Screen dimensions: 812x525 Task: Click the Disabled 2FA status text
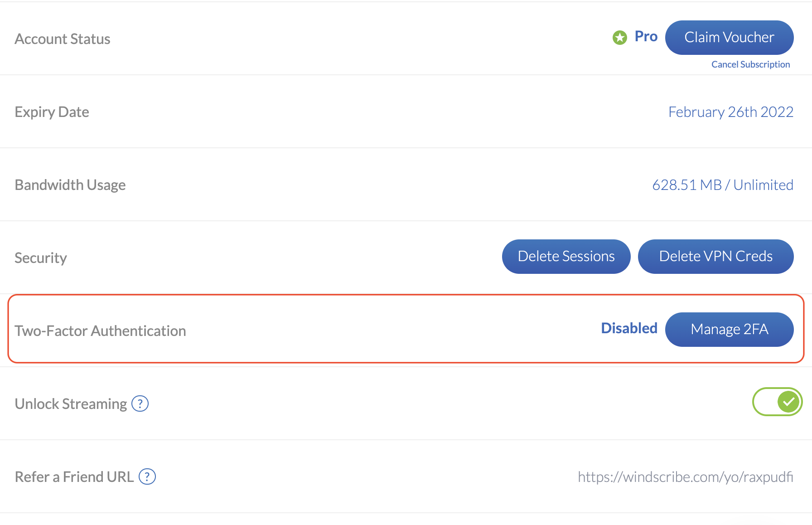click(x=629, y=328)
